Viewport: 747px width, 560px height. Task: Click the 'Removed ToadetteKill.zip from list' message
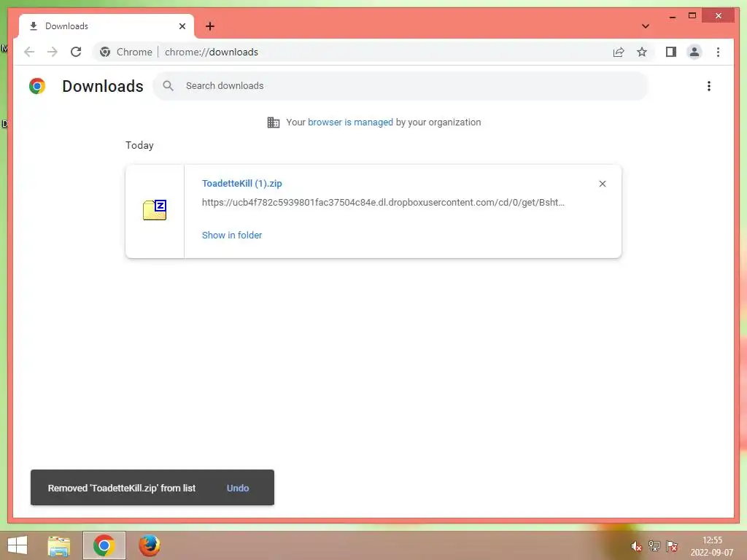click(x=122, y=488)
